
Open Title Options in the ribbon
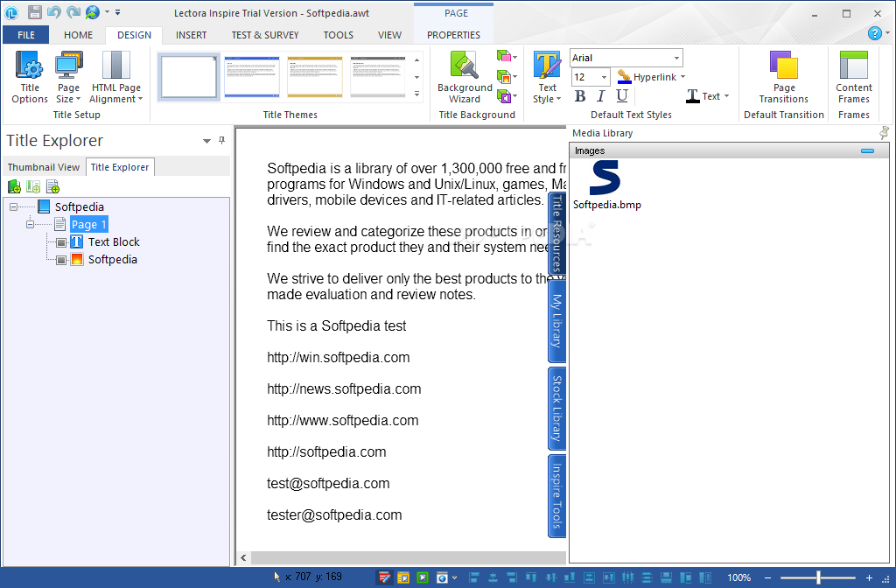(30, 77)
